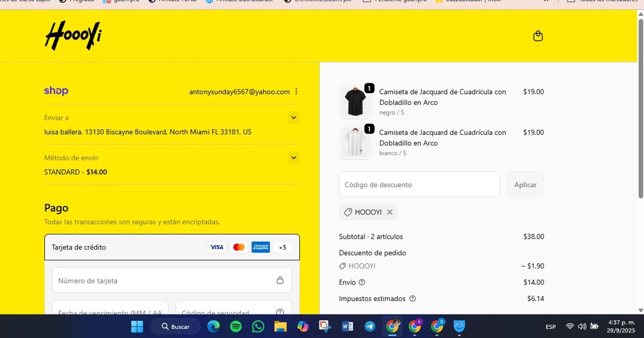Click the ESP language indicator
644x338 pixels.
(551, 327)
